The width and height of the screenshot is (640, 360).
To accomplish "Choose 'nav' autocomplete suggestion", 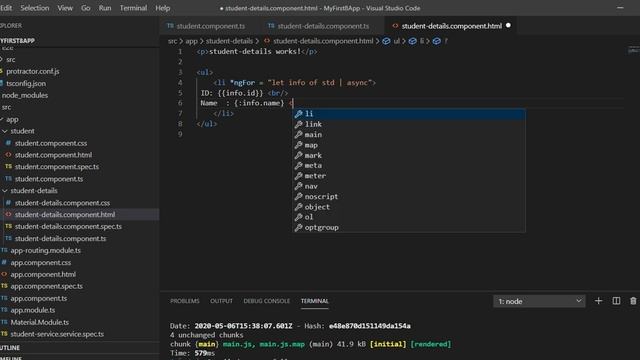I will tap(409, 186).
